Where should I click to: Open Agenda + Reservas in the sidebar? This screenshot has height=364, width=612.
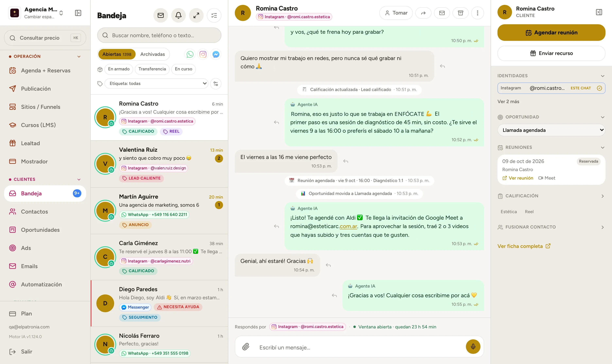(x=45, y=71)
